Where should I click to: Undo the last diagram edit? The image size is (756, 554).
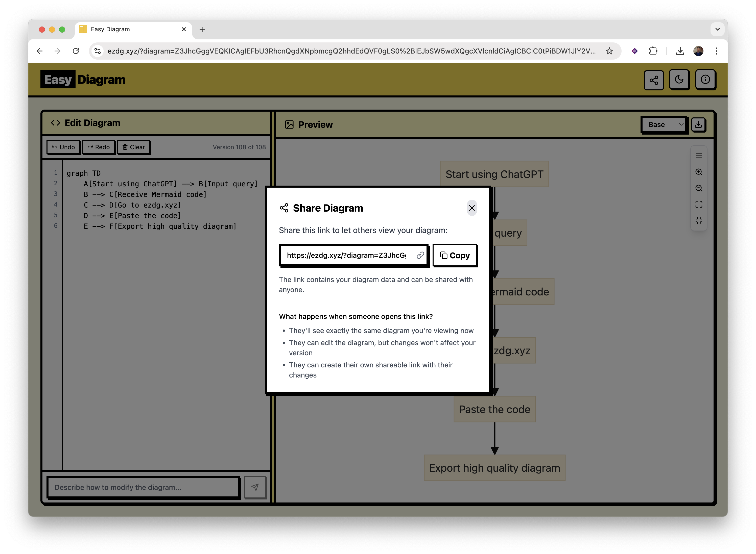click(x=63, y=147)
